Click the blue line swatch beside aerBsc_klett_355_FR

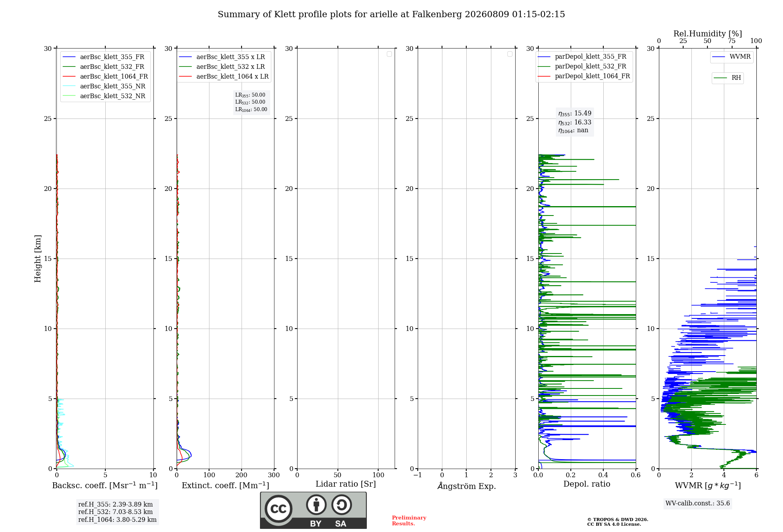pyautogui.click(x=69, y=57)
